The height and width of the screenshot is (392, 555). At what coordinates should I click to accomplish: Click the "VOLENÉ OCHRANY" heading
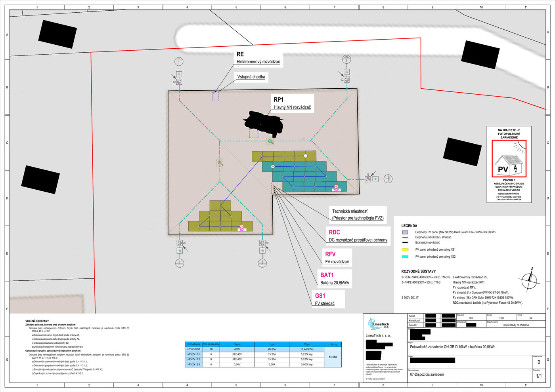pos(37,321)
